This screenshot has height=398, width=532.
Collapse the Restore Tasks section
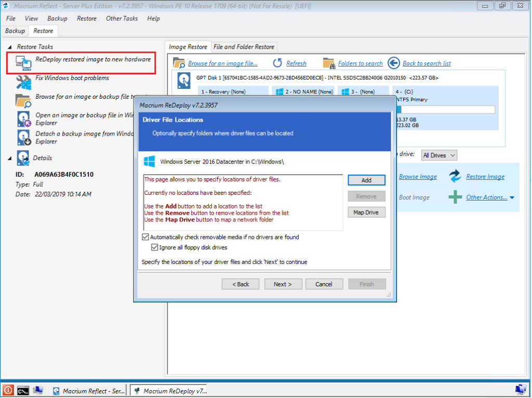point(10,47)
